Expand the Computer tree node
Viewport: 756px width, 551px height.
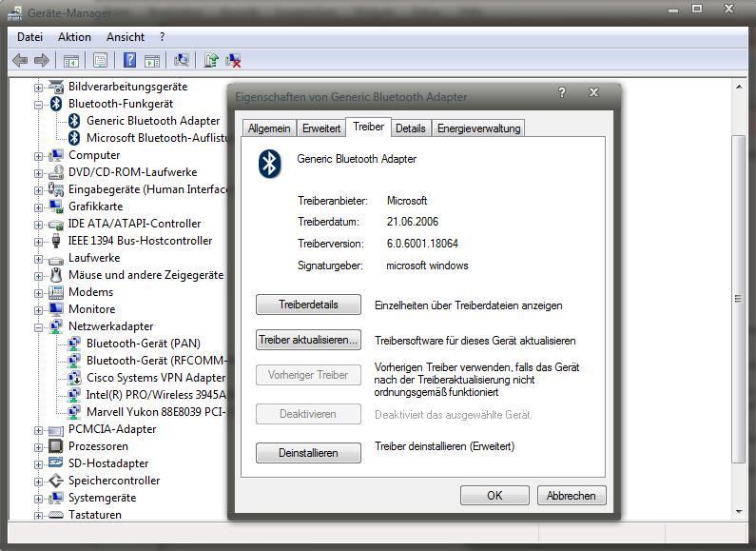tap(38, 156)
